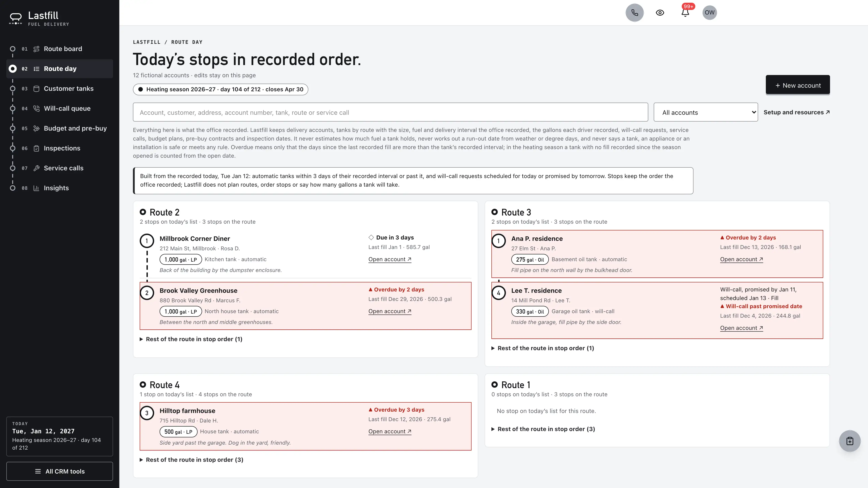Click stop number 3 circle for Hilltop farmhouse
This screenshot has height=488, width=868.
coord(146,413)
